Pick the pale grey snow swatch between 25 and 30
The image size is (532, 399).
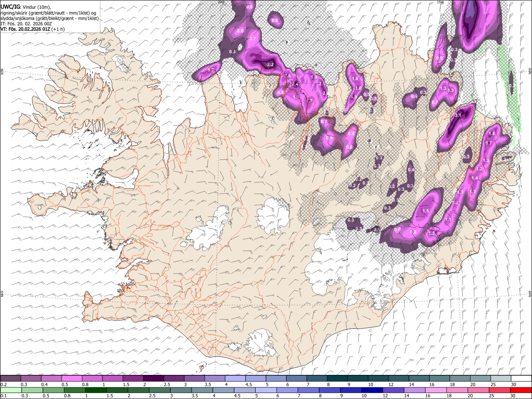(501, 379)
